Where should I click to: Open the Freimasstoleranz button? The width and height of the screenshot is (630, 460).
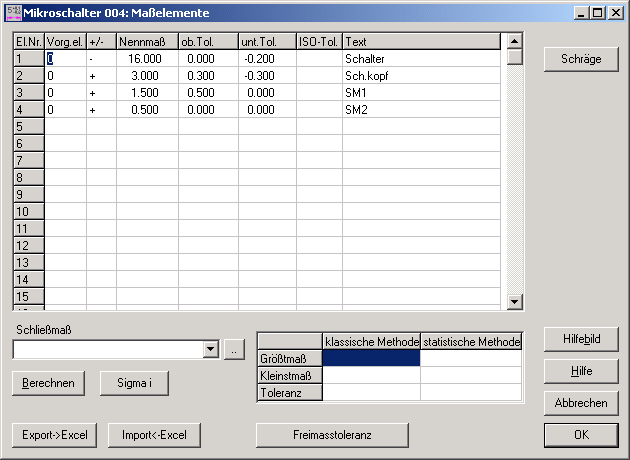(x=332, y=435)
